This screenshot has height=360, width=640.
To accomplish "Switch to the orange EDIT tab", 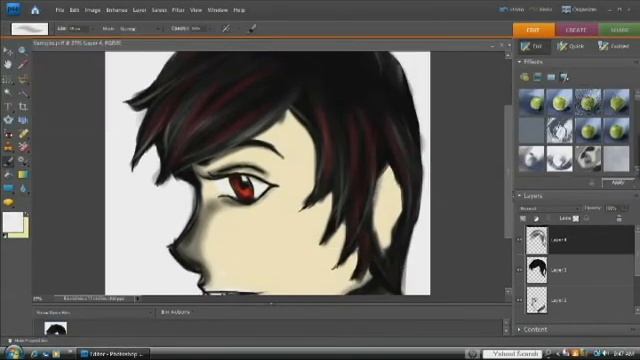I will pos(533,30).
